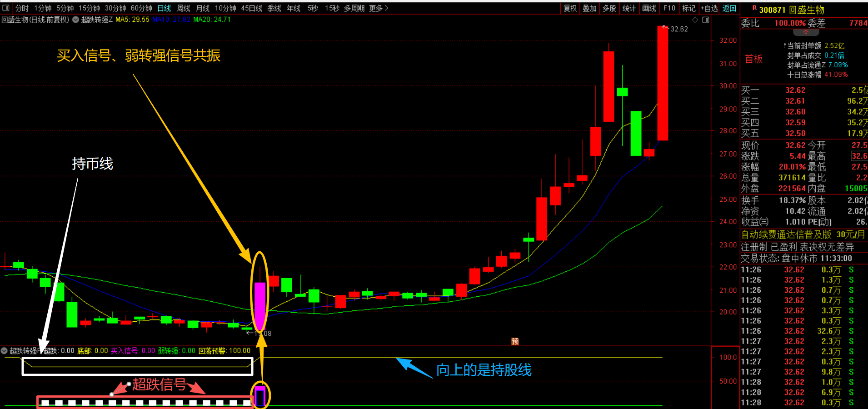
Task: Click 32.62 high price label on chart
Action: (679, 29)
